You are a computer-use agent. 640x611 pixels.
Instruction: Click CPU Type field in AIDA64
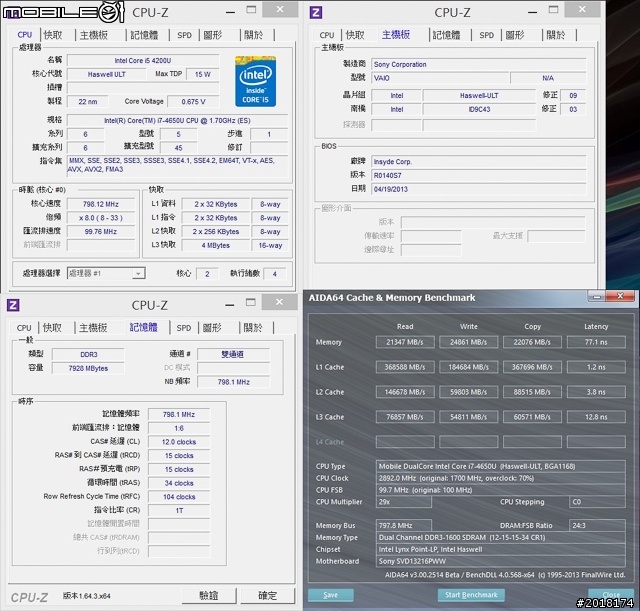pos(500,466)
